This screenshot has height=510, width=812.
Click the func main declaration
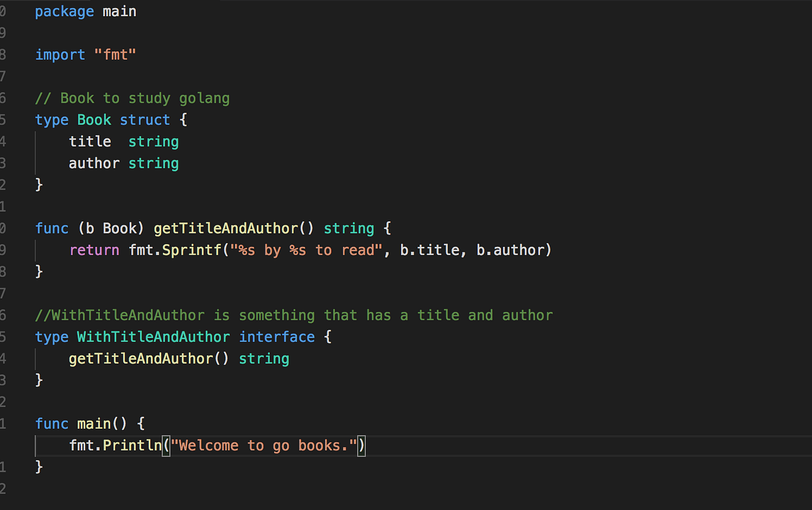click(81, 423)
